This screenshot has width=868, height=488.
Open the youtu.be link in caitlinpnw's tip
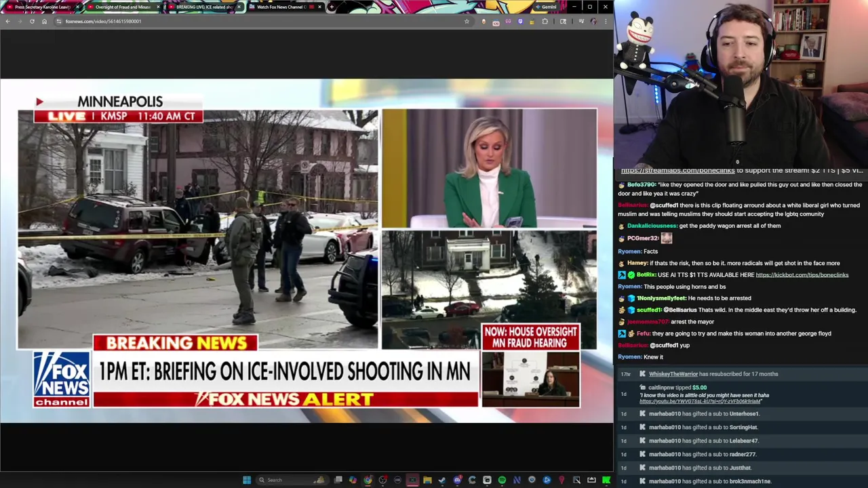(x=701, y=401)
